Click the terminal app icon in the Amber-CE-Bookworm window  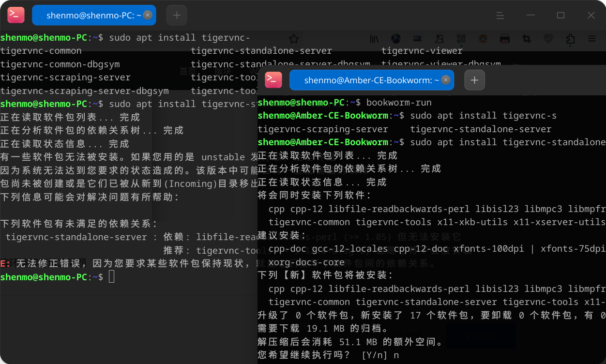coord(273,80)
